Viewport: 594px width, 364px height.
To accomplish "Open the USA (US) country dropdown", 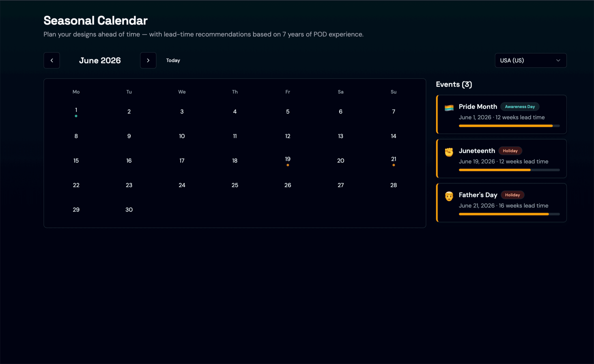I will coord(531,60).
